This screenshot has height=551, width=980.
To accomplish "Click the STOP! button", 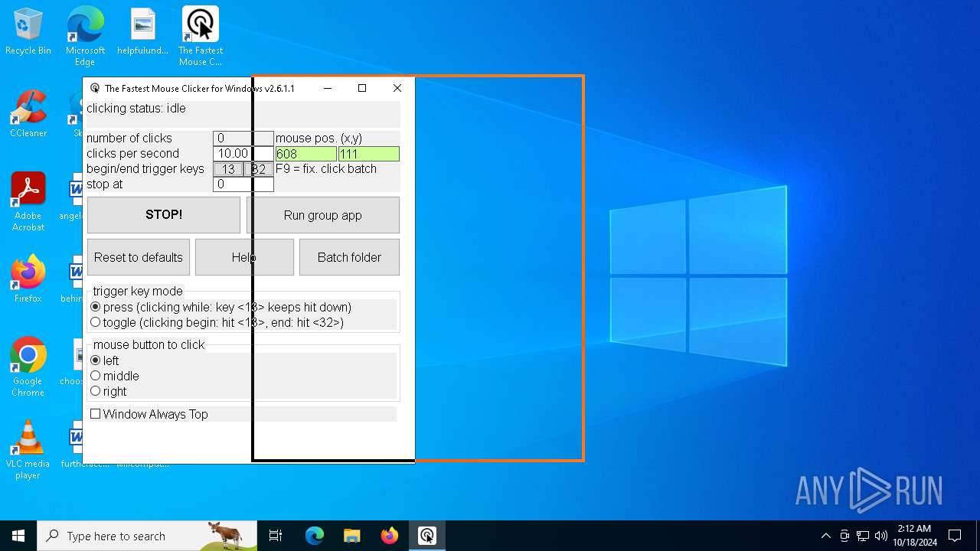I will point(164,215).
